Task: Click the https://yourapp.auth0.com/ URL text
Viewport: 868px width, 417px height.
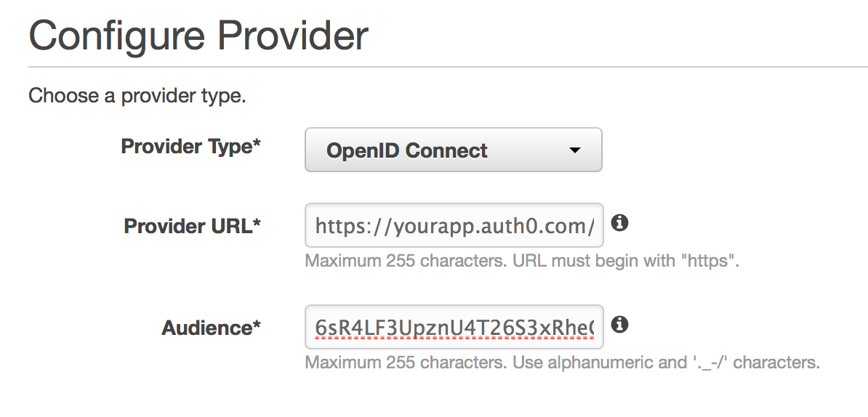Action: [x=455, y=226]
